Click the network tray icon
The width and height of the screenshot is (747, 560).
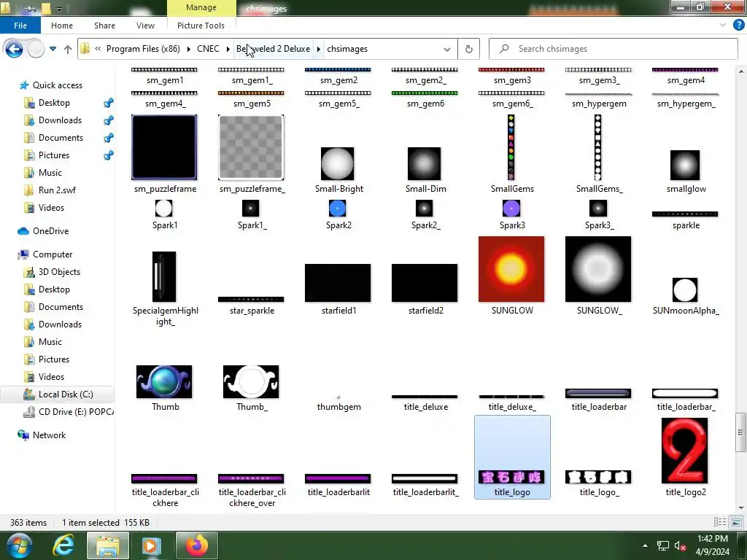click(x=662, y=545)
